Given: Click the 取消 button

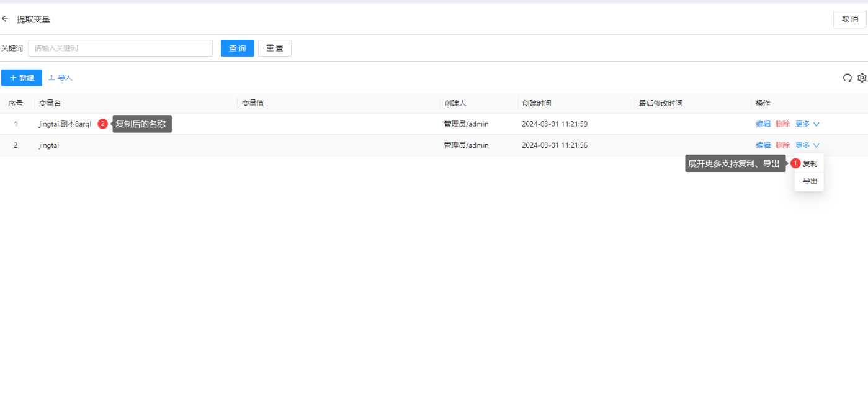Looking at the screenshot, I should [x=849, y=19].
